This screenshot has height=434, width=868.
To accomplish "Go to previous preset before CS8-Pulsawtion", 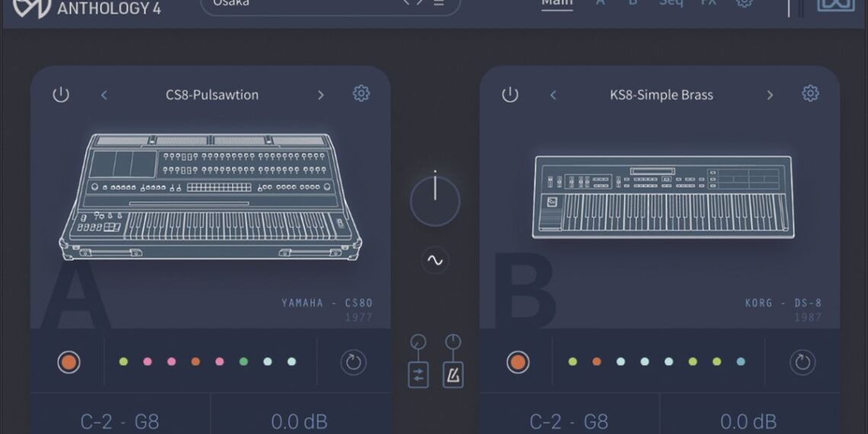I will pyautogui.click(x=104, y=95).
